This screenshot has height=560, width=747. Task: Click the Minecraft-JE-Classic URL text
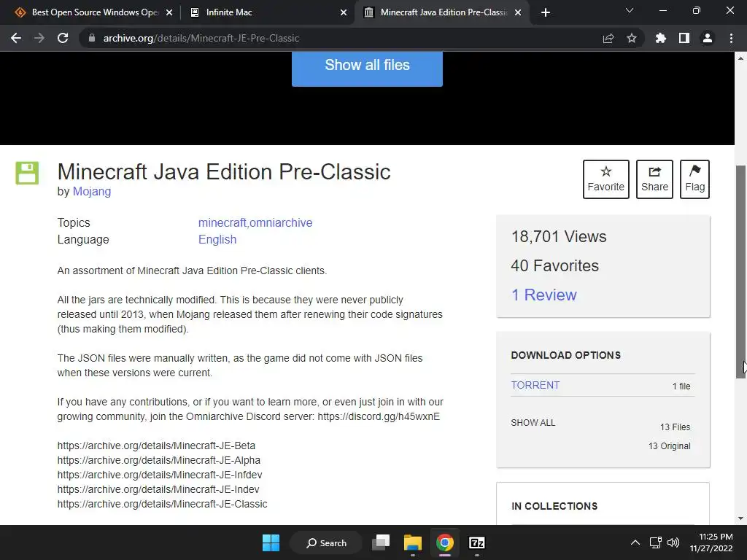162,504
